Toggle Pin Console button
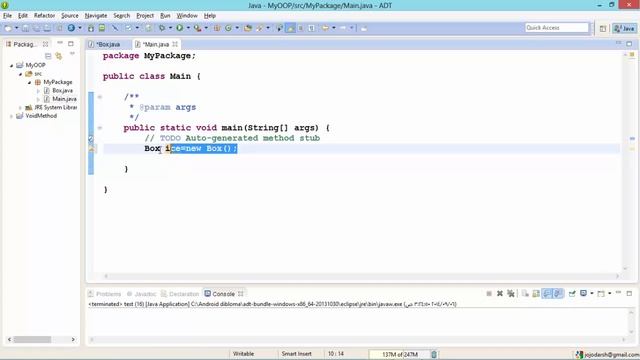The width and height of the screenshot is (640, 360). tap(572, 293)
